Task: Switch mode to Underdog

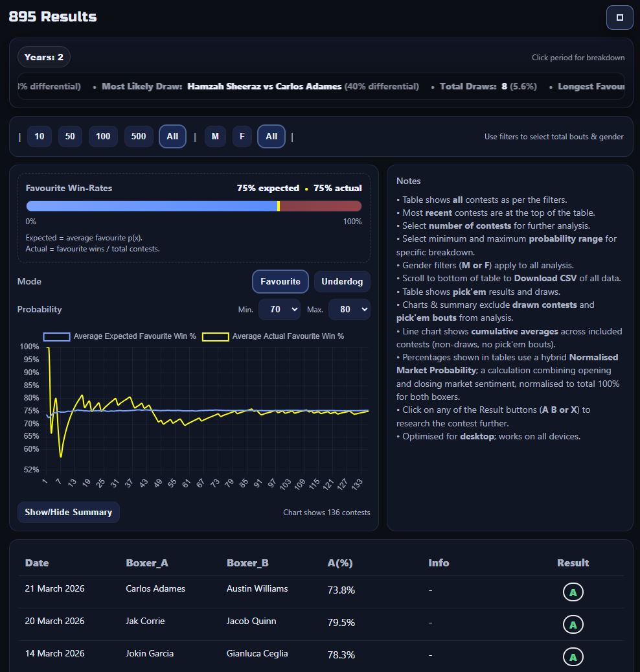Action: (x=342, y=282)
